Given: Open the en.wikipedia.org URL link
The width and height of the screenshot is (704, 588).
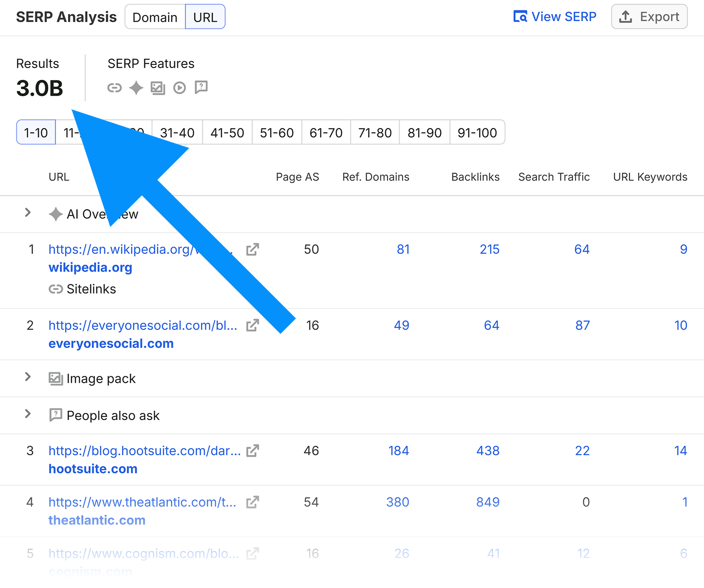Looking at the screenshot, I should click(x=141, y=249).
